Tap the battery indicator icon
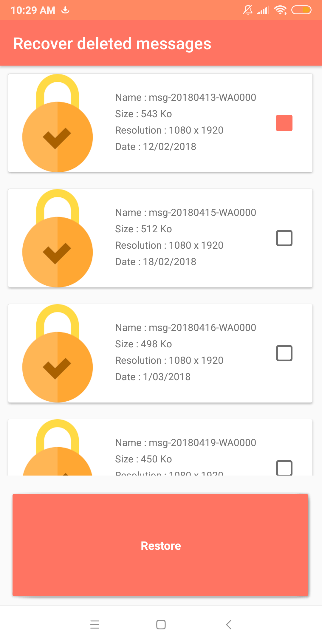 point(301,10)
